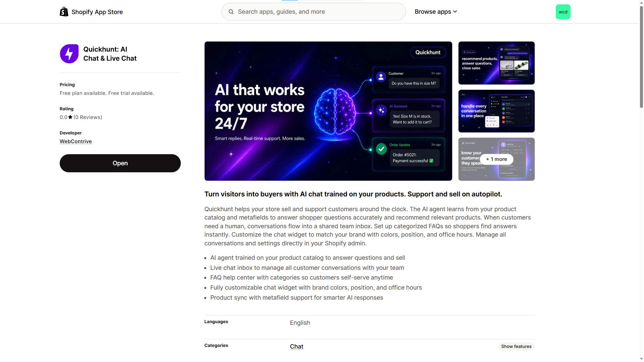Click the Turn visitors into buyers headline
This screenshot has width=644, height=362.
coord(353,194)
